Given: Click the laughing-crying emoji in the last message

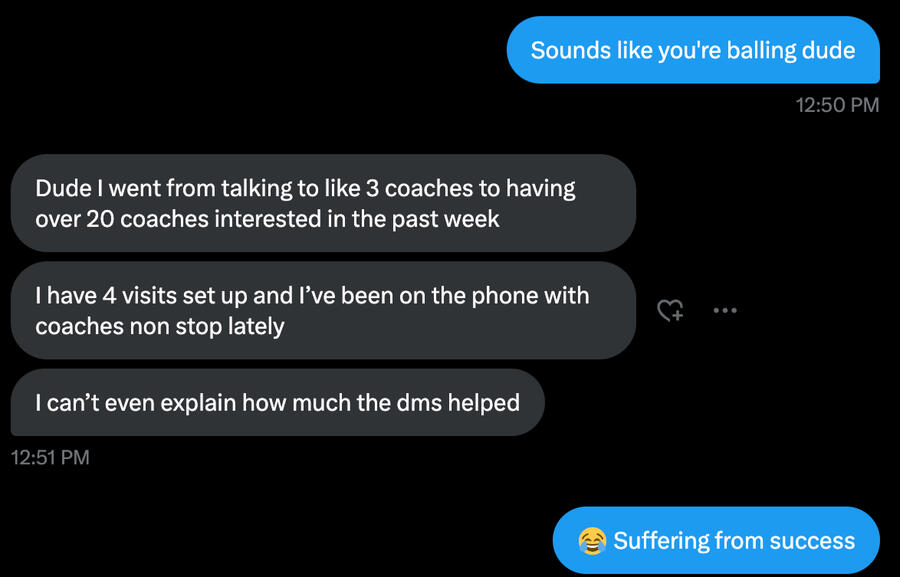Looking at the screenshot, I should [x=592, y=541].
